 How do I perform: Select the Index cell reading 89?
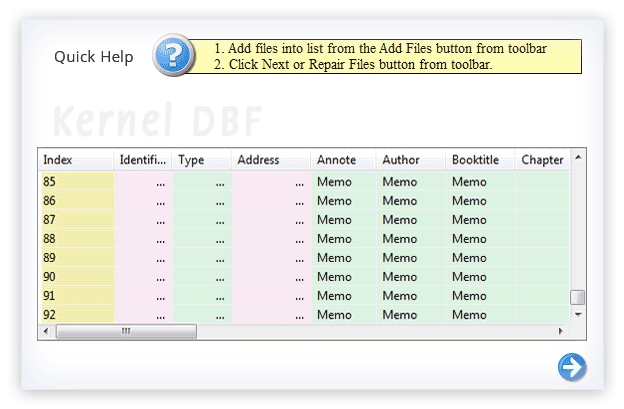[78, 258]
